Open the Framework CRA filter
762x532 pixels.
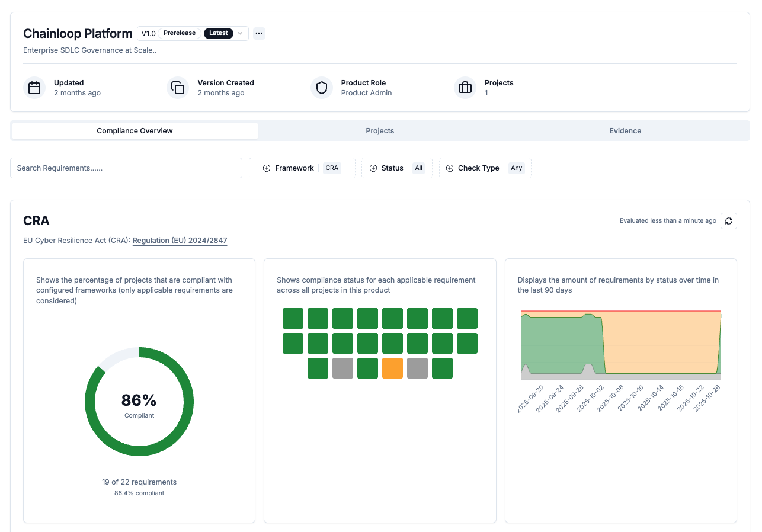coord(302,168)
